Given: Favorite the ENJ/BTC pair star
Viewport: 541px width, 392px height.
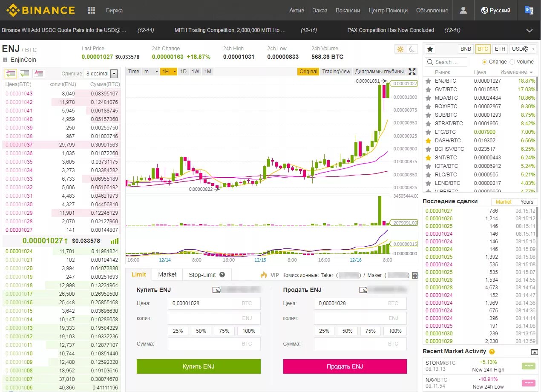Looking at the screenshot, I should [429, 81].
